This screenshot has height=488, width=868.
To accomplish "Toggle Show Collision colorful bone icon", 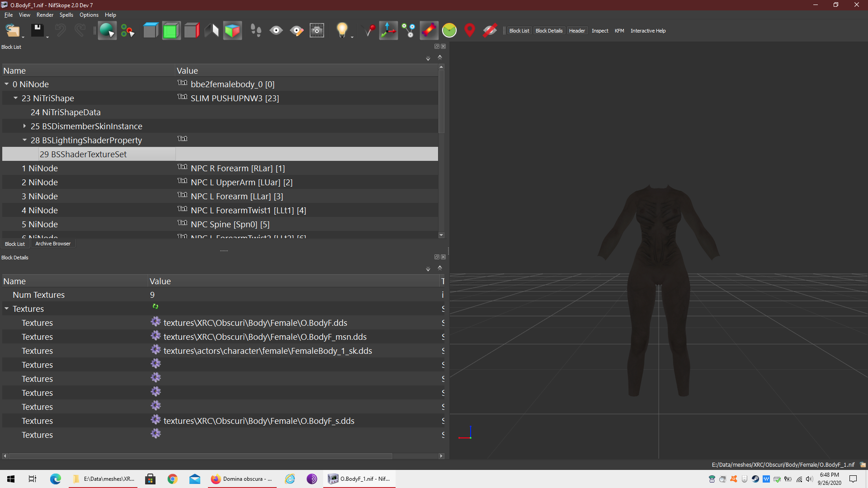I will 429,31.
